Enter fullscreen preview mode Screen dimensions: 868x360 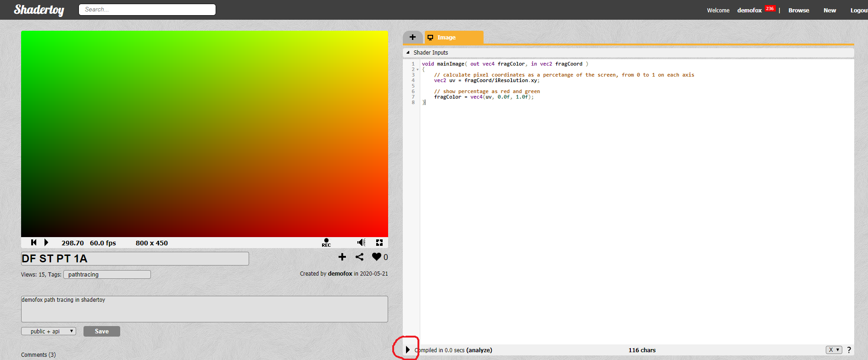click(x=379, y=243)
